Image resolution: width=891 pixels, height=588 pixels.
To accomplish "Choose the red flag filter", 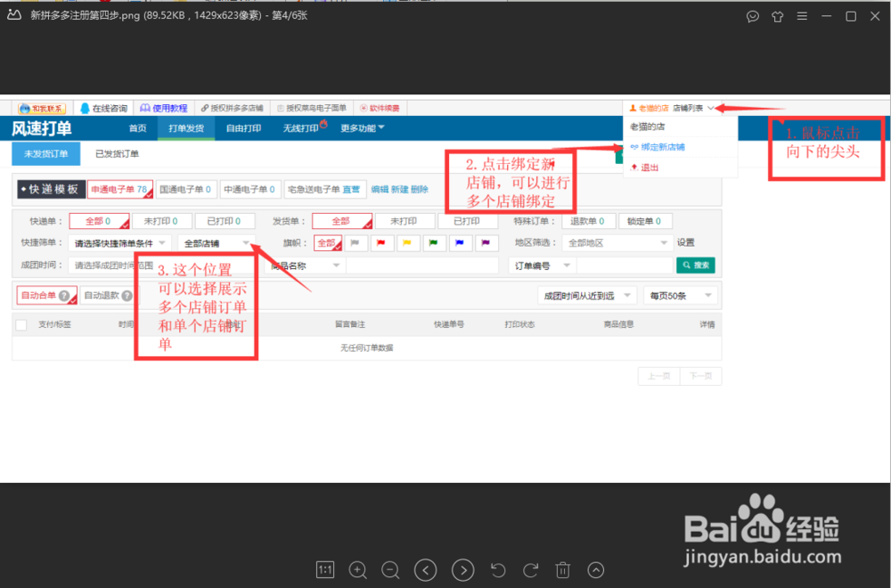I will [x=381, y=243].
